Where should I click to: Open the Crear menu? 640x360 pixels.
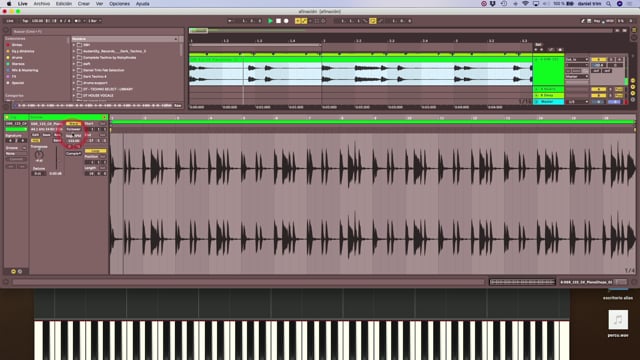coord(84,4)
